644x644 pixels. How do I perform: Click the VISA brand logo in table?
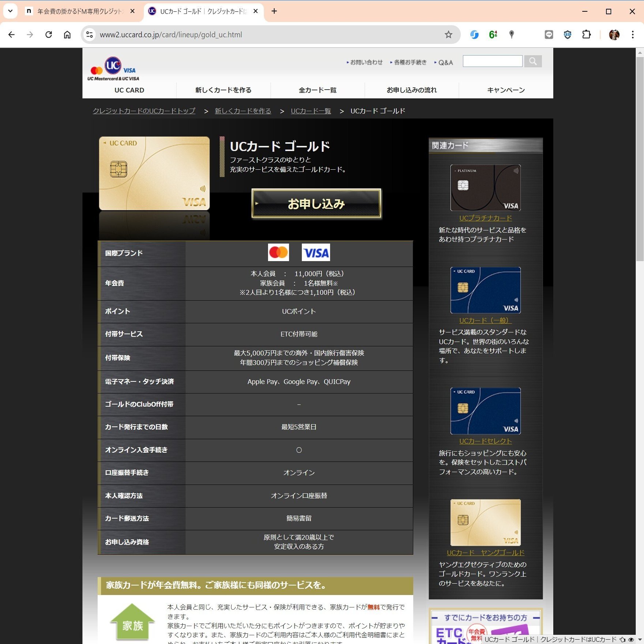click(316, 252)
